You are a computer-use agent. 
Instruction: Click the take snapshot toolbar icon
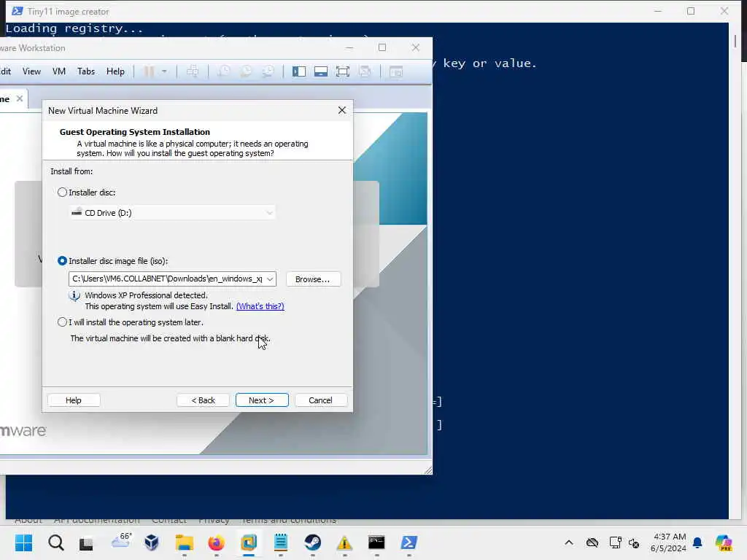[x=223, y=72]
